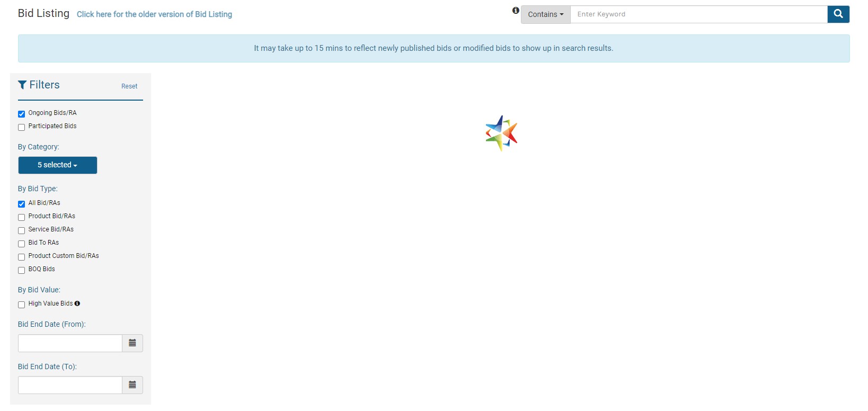This screenshot has width=868, height=411.
Task: Open older version of Bid Listing link
Action: coord(154,14)
